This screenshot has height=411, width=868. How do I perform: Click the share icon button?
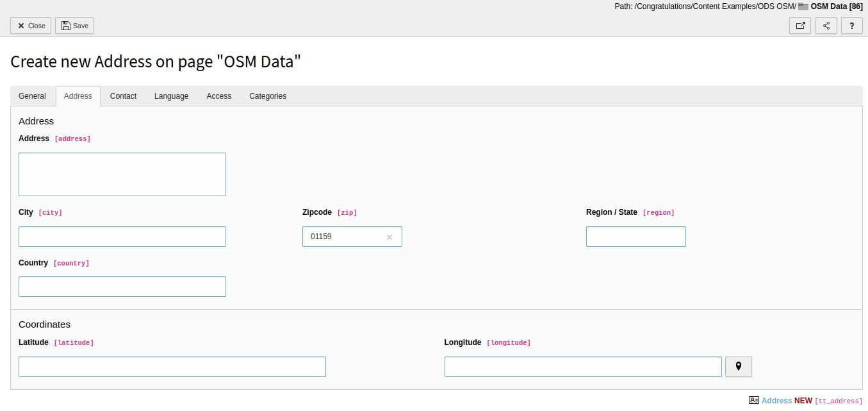(x=826, y=26)
